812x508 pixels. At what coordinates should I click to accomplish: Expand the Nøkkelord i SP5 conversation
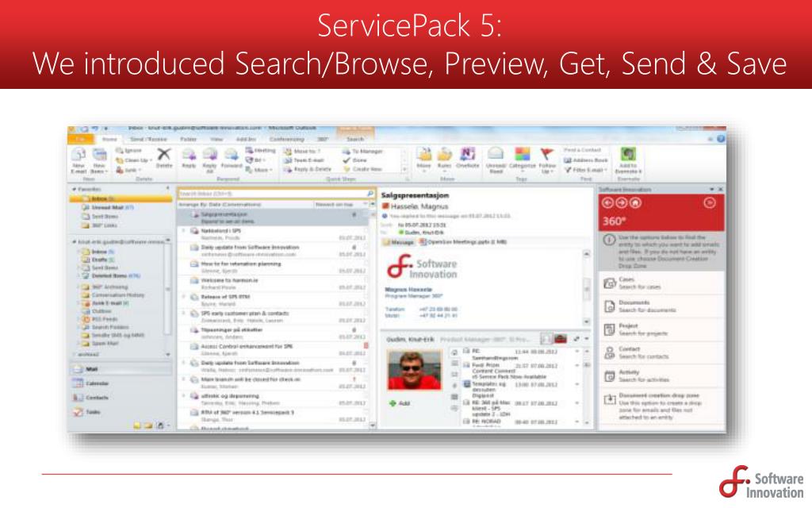pos(184,230)
